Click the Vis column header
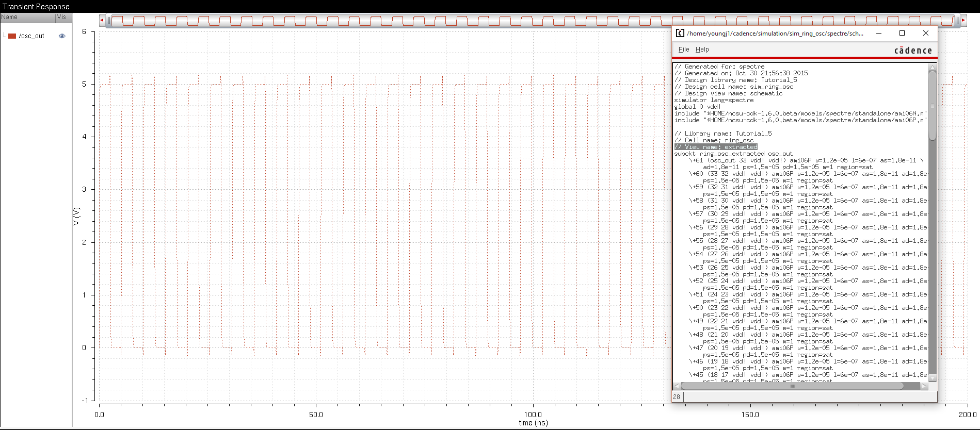This screenshot has width=980, height=430. (62, 17)
